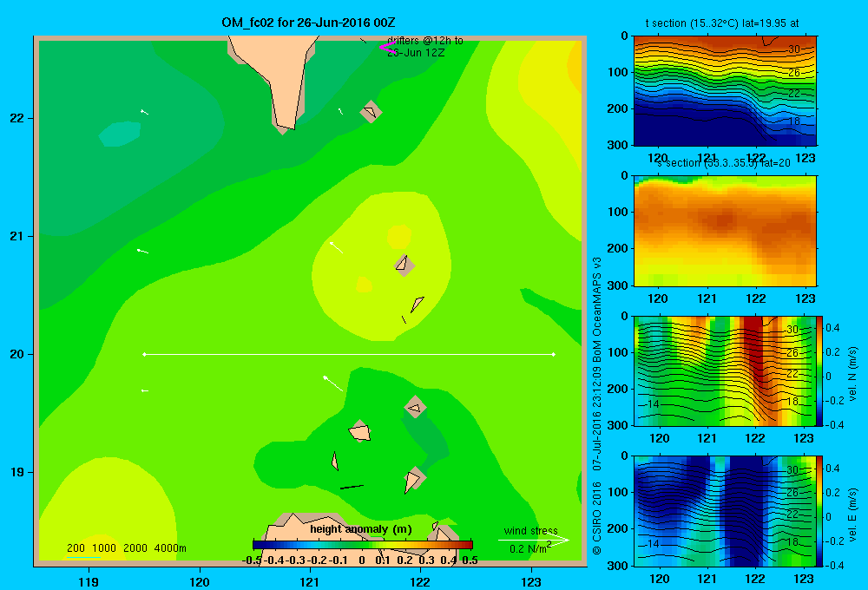Viewport: 868px width, 590px height.
Task: Click the temperature section plot panel
Action: (725, 91)
